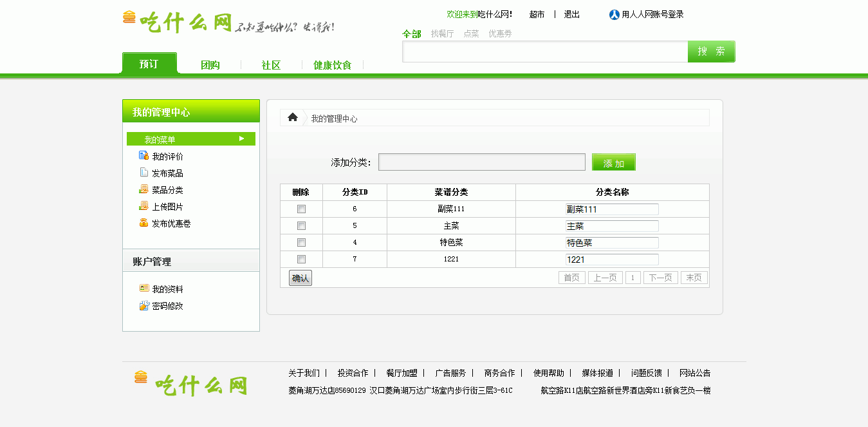This screenshot has height=427, width=868.
Task: Go to 下一页 in pagination
Action: point(660,278)
